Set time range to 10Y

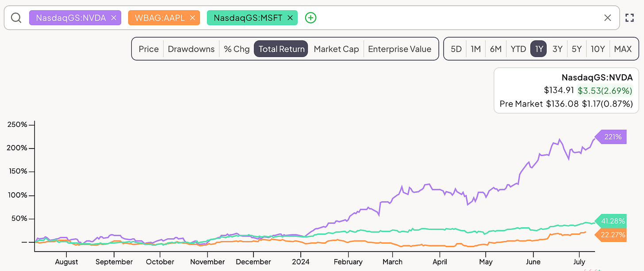point(598,49)
